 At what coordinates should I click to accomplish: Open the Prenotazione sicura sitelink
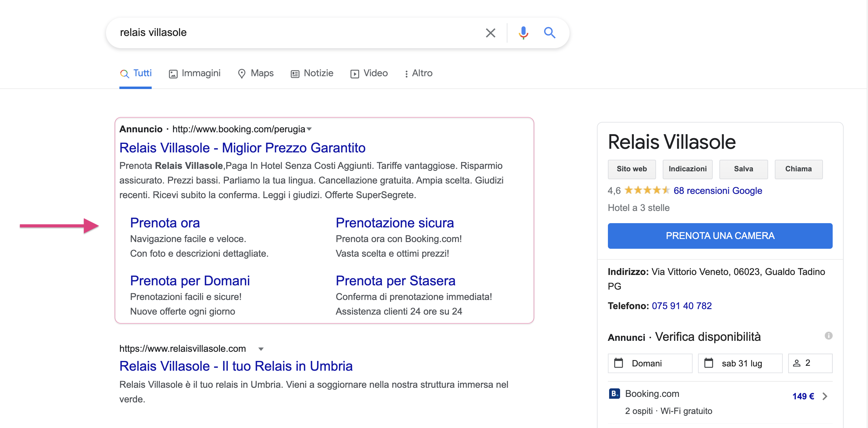(x=395, y=223)
